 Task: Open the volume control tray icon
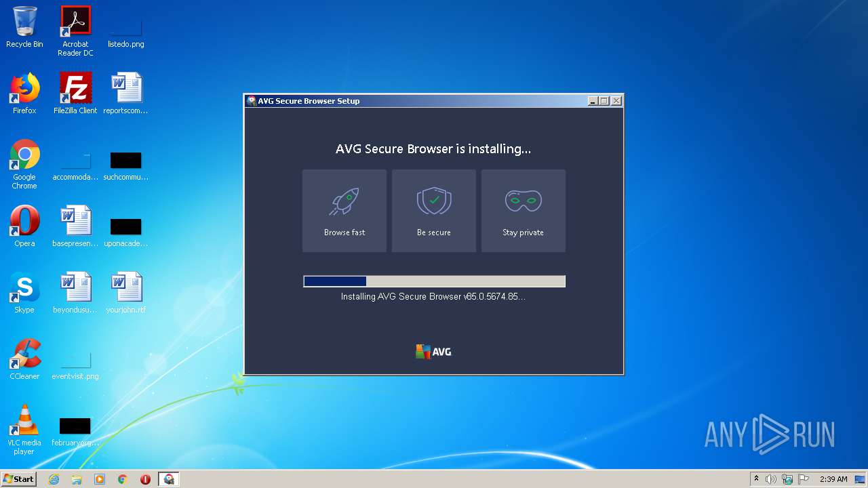pos(771,479)
